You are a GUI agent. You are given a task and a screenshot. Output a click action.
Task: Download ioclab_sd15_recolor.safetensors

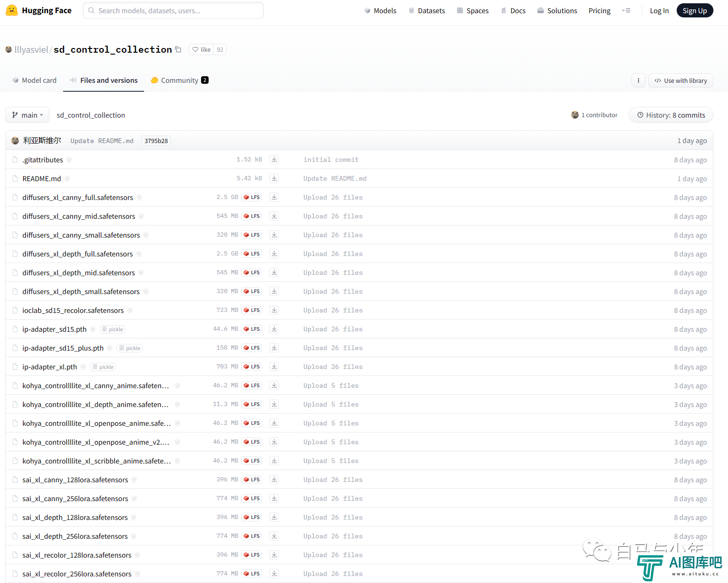coord(274,310)
